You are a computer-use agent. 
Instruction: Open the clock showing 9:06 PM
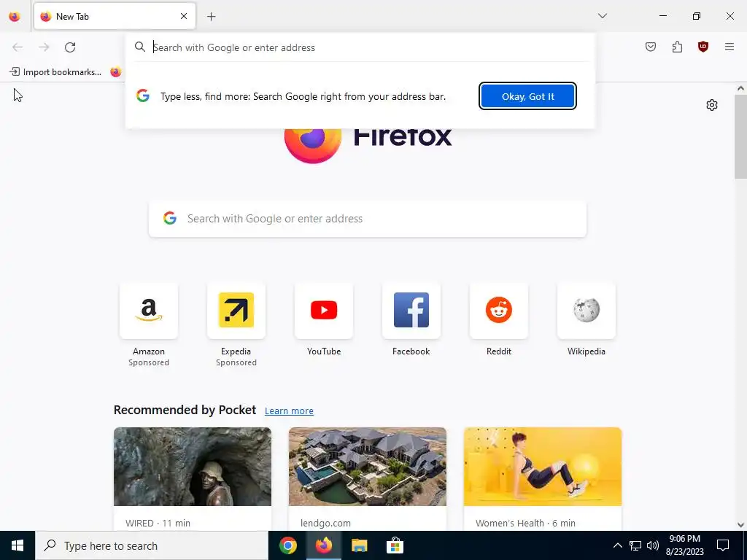coord(684,545)
